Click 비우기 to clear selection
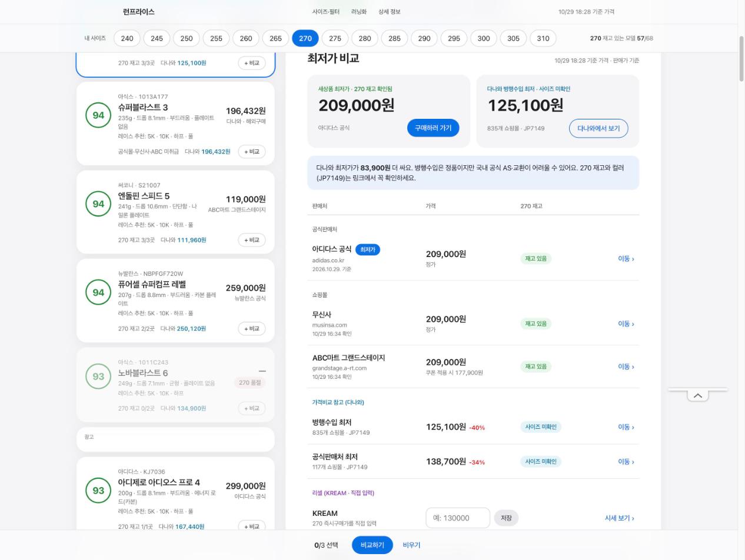 412,545
